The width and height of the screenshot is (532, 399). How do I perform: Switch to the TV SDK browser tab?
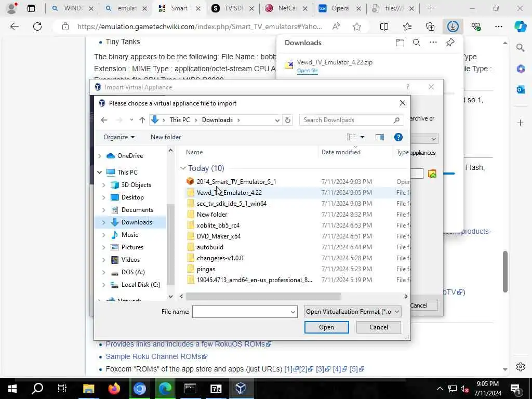click(x=233, y=8)
